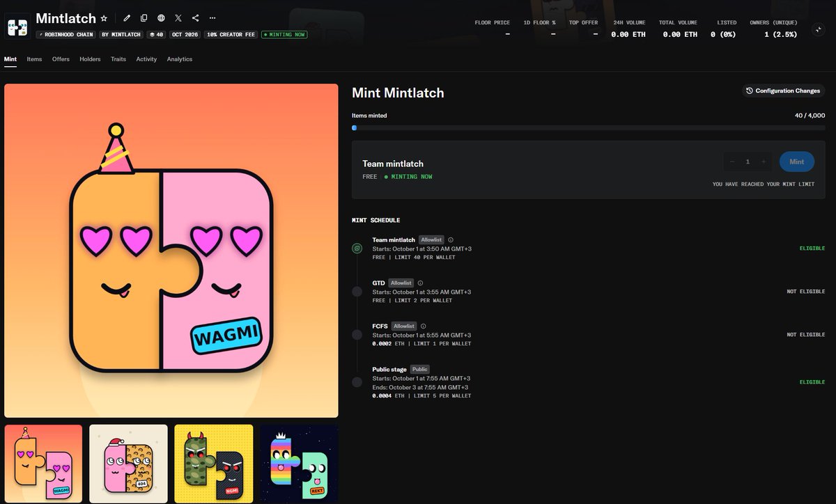The width and height of the screenshot is (836, 504).
Task: Click the Mintlatch collection title
Action: pyautogui.click(x=65, y=18)
